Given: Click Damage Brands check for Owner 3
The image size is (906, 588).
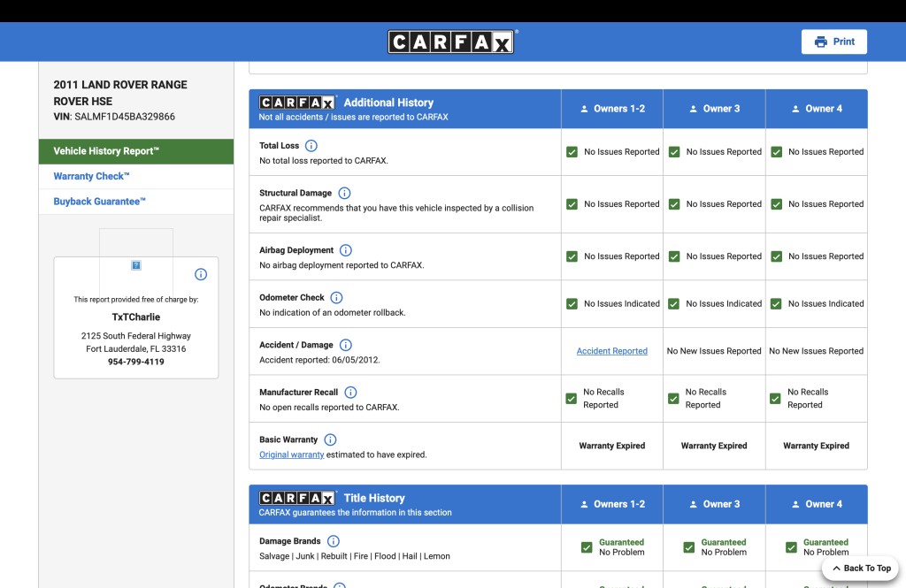Looking at the screenshot, I should tap(688, 547).
